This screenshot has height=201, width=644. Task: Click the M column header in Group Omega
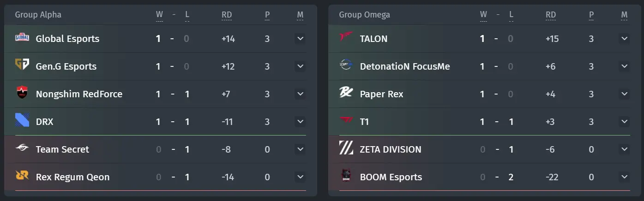(624, 15)
